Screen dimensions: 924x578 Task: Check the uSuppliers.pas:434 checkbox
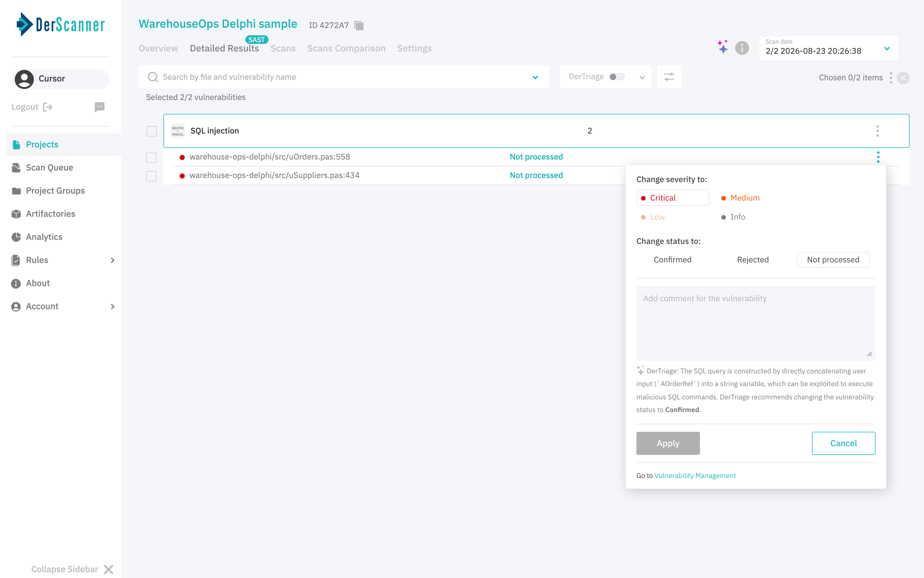[x=152, y=176]
